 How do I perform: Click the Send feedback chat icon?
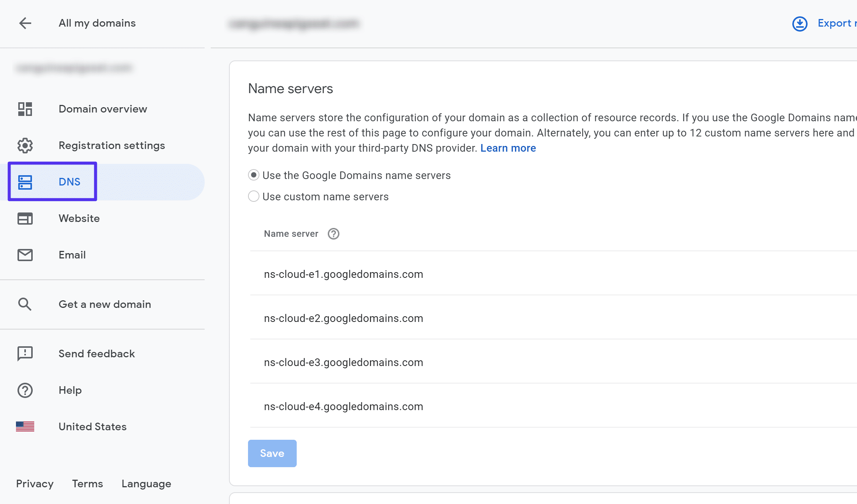pyautogui.click(x=25, y=353)
